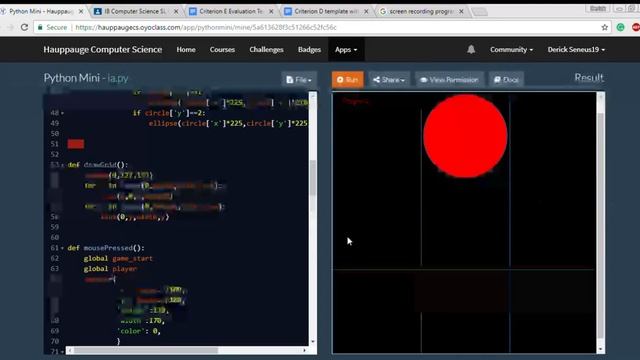Image resolution: width=640 pixels, height=360 pixels.
Task: Click line number 62 in the gutter
Action: [x=55, y=258]
